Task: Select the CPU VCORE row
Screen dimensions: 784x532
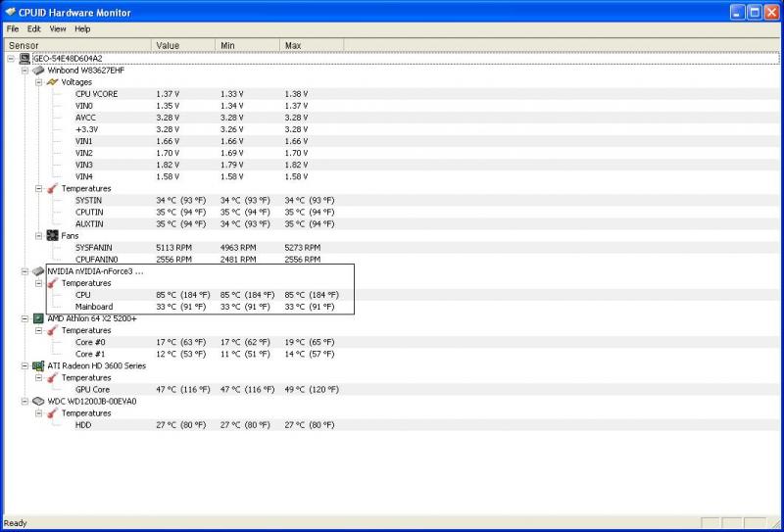Action: (392, 94)
